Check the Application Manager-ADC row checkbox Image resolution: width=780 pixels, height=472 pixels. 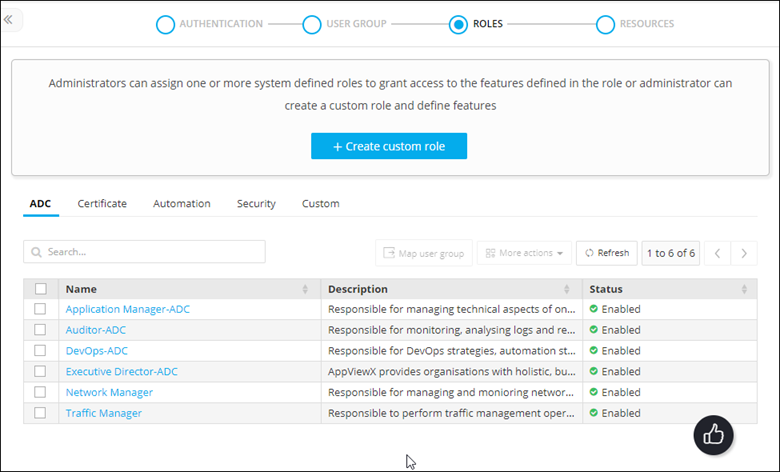(x=40, y=309)
